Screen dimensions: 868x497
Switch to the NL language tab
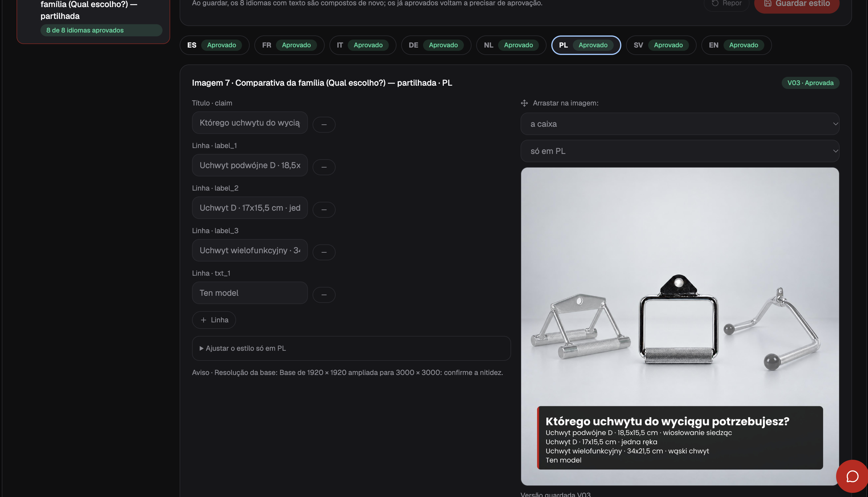[x=511, y=45]
